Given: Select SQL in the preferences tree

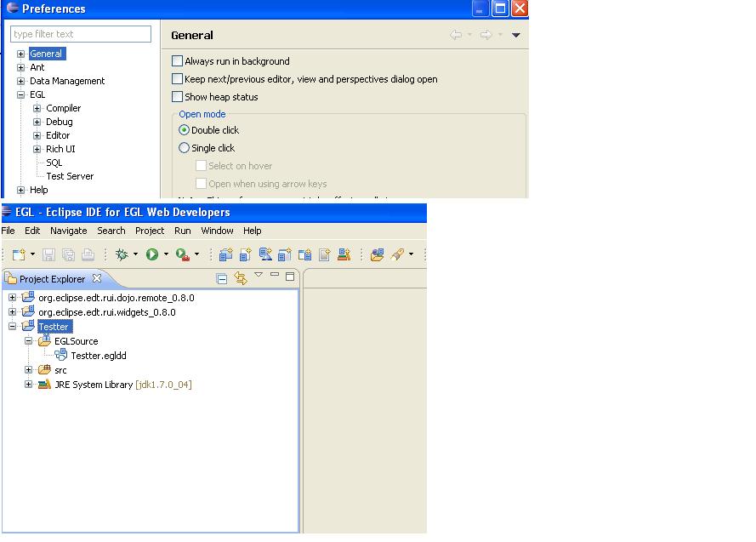Looking at the screenshot, I should (54, 163).
